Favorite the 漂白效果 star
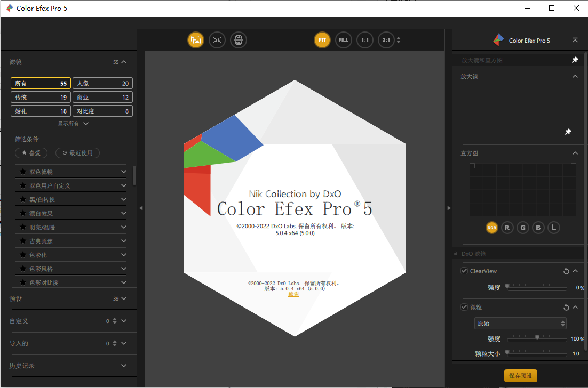 (x=23, y=213)
